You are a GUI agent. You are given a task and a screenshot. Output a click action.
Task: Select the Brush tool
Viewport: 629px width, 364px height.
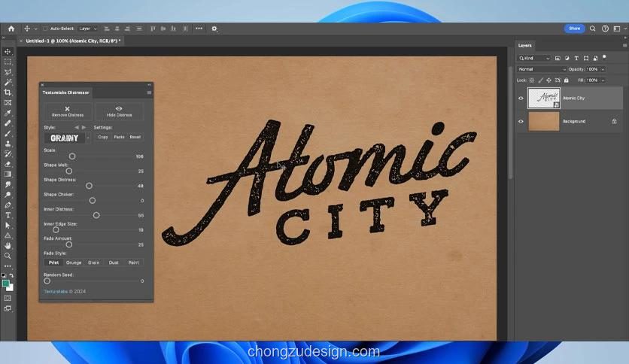pos(8,134)
